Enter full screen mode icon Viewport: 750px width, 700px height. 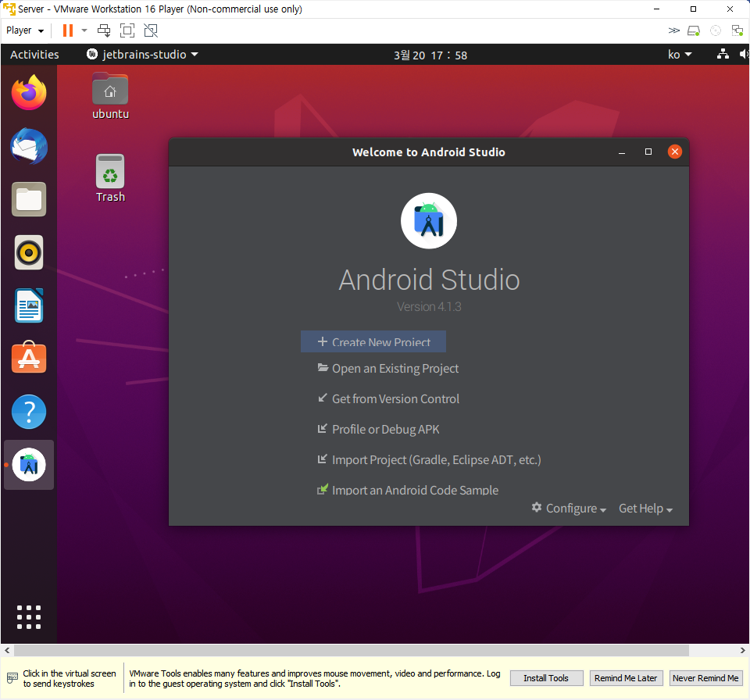[x=127, y=30]
